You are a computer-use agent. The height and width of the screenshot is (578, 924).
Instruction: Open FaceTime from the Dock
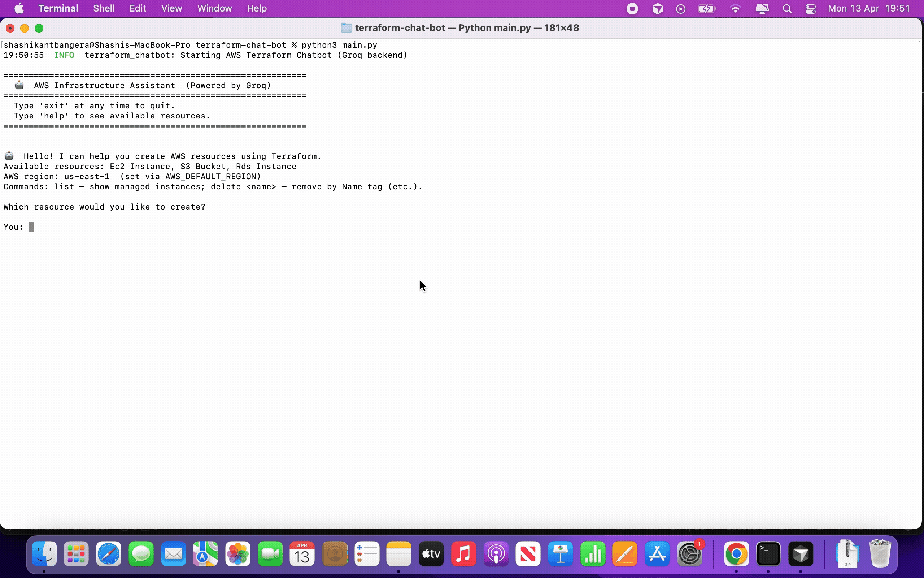270,553
